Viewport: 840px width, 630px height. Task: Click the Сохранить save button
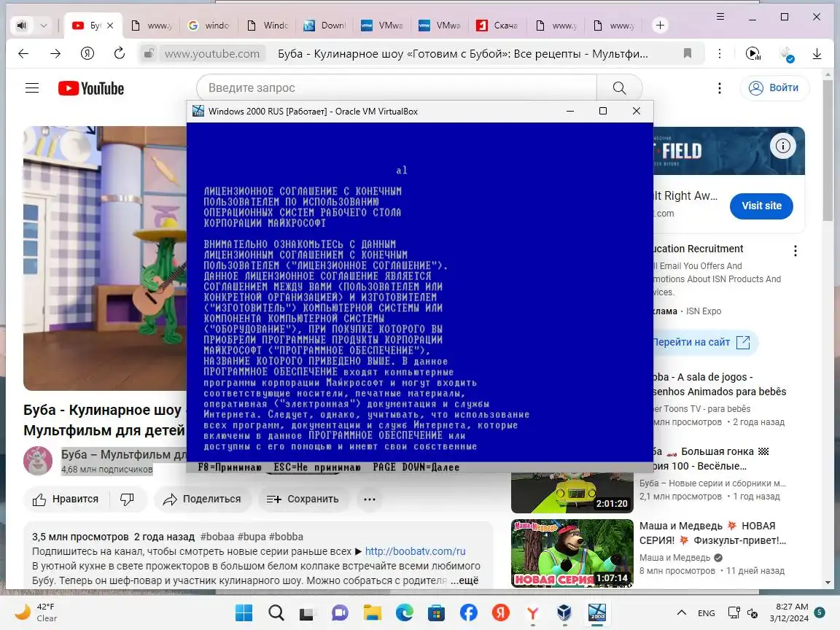(x=304, y=499)
